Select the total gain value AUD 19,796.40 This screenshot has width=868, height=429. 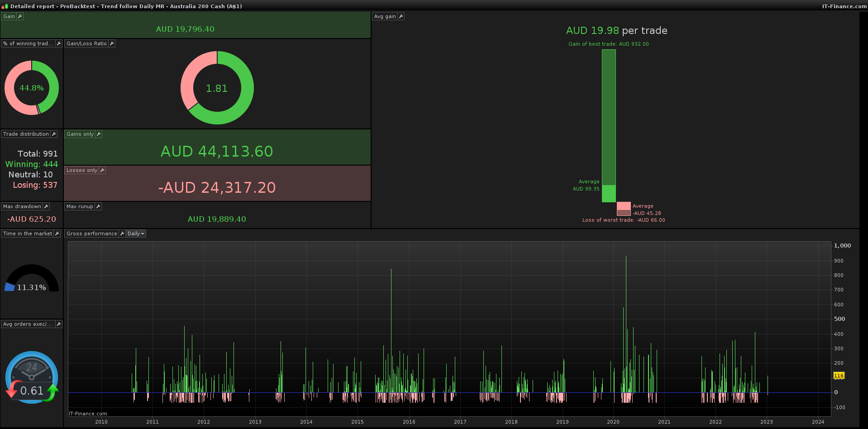[x=185, y=29]
